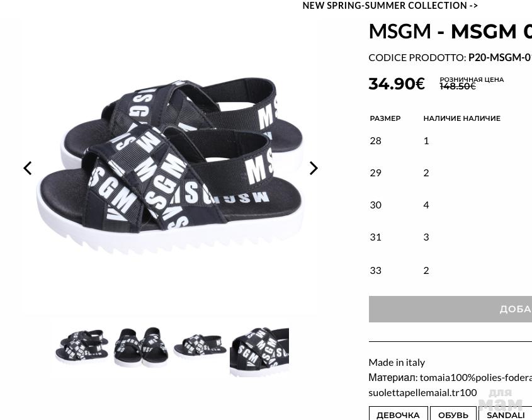Open the SANDALI category tag
532x420 pixels.
pos(505,414)
